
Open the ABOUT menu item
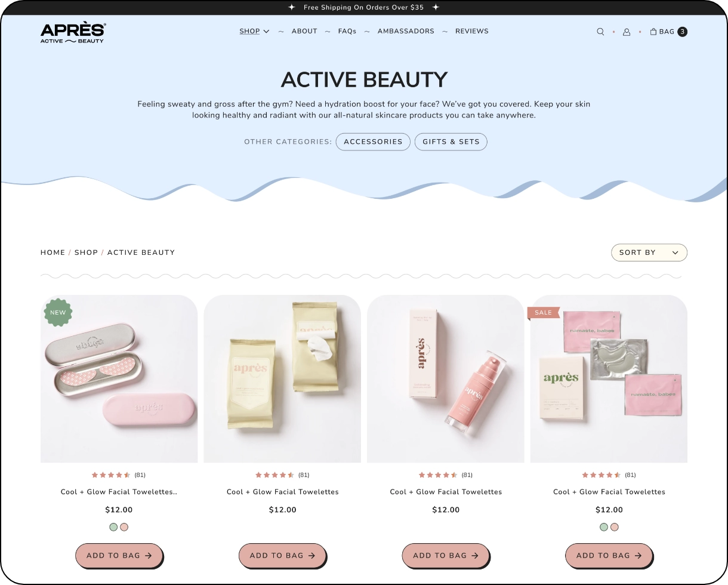tap(304, 31)
